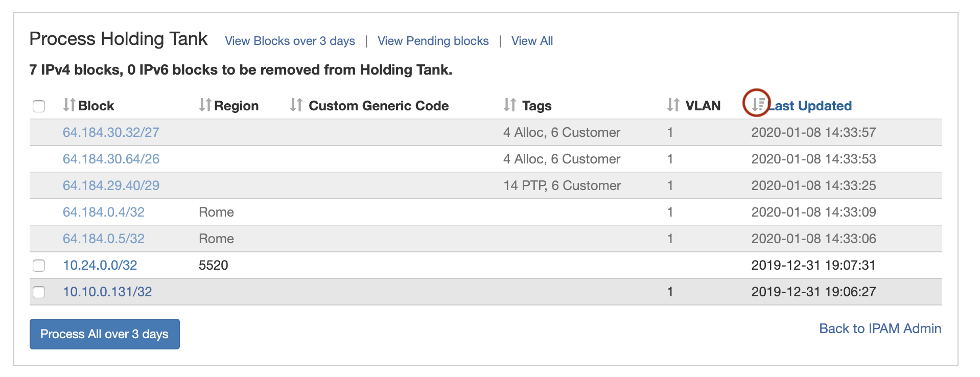The height and width of the screenshot is (377, 980).
Task: Open block 64.184.30.64/26
Action: click(111, 159)
